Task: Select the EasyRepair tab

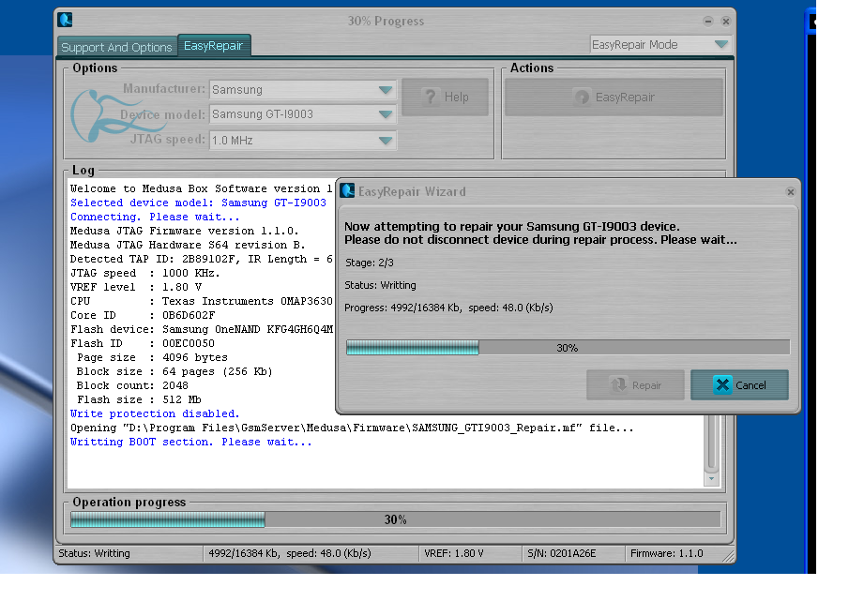Action: click(213, 45)
